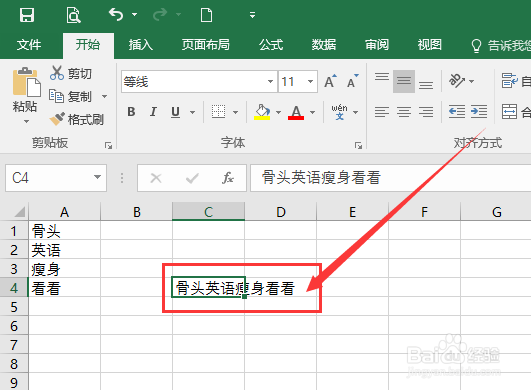
Task: Toggle Underline formatting
Action: pyautogui.click(x=175, y=112)
